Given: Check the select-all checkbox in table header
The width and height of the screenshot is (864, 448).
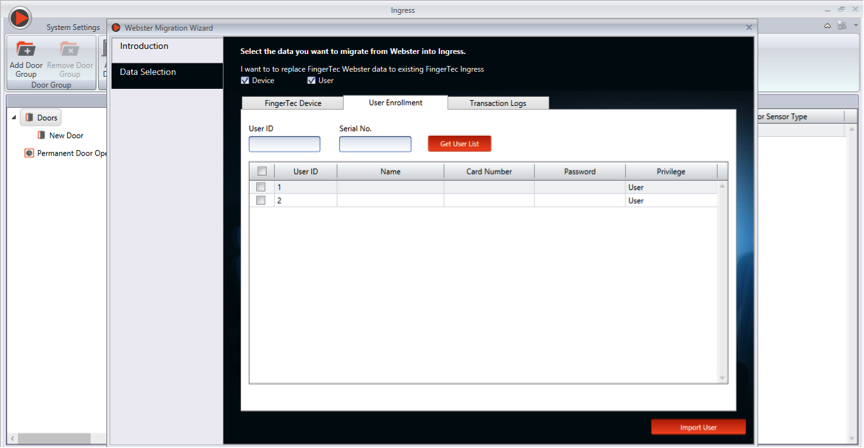Looking at the screenshot, I should (262, 171).
